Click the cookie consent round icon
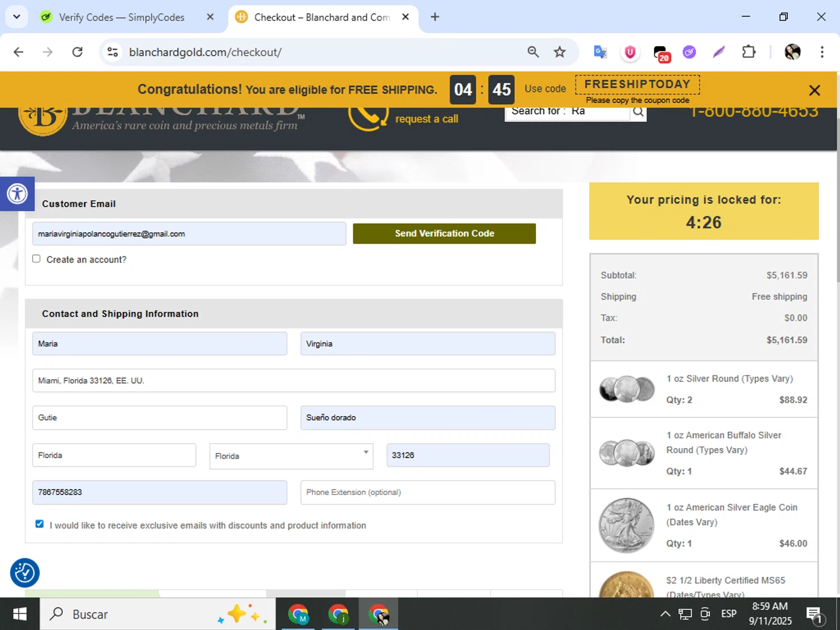 [25, 573]
